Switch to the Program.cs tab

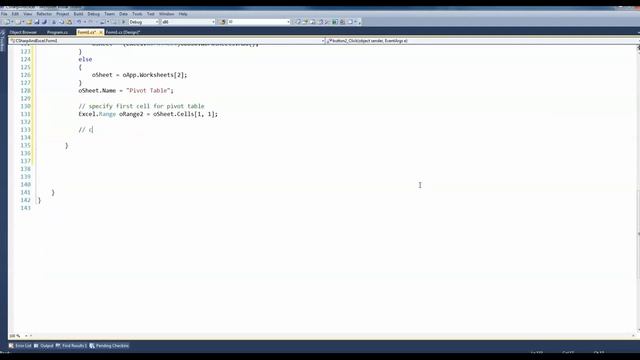click(58, 32)
